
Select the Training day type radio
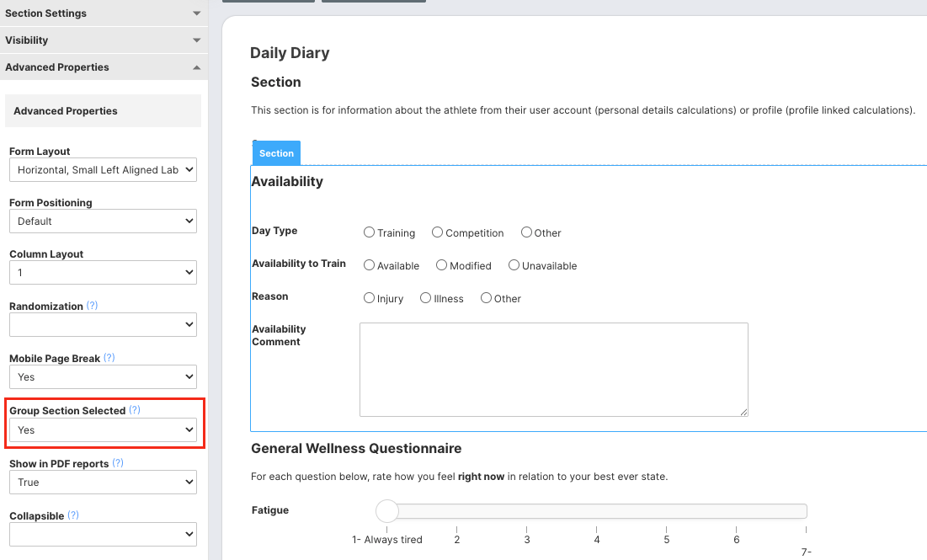pos(369,232)
